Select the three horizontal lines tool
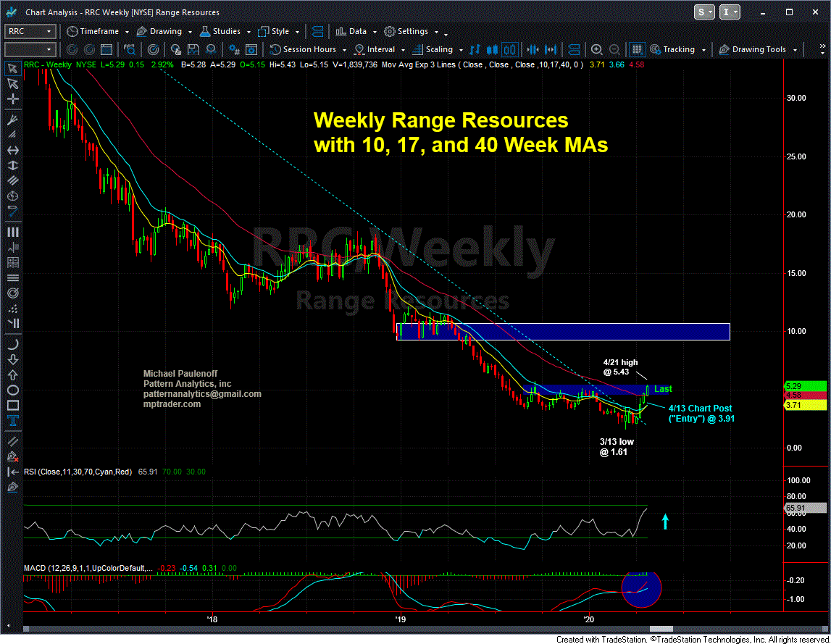 click(13, 277)
